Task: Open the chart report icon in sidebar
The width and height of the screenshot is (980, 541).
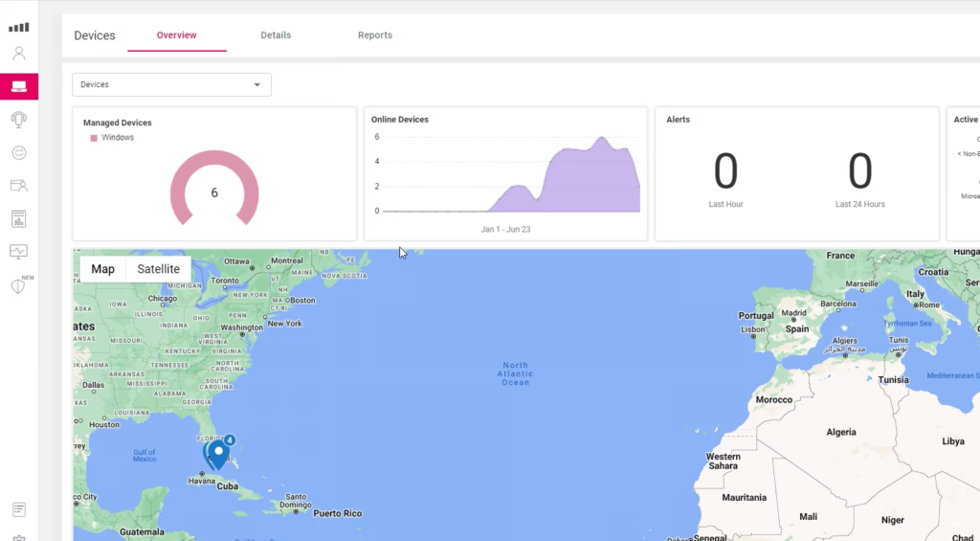Action: [19, 219]
